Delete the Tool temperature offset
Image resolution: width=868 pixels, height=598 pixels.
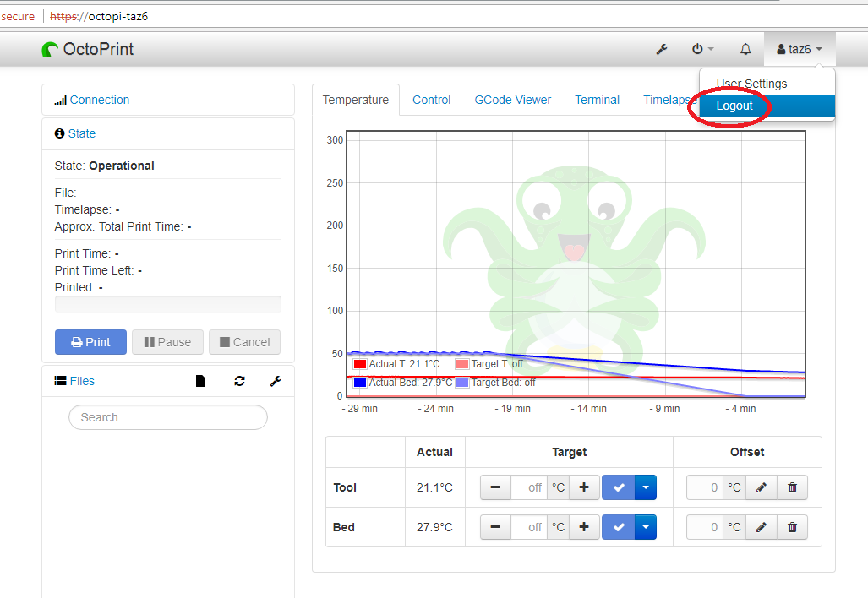click(x=792, y=487)
